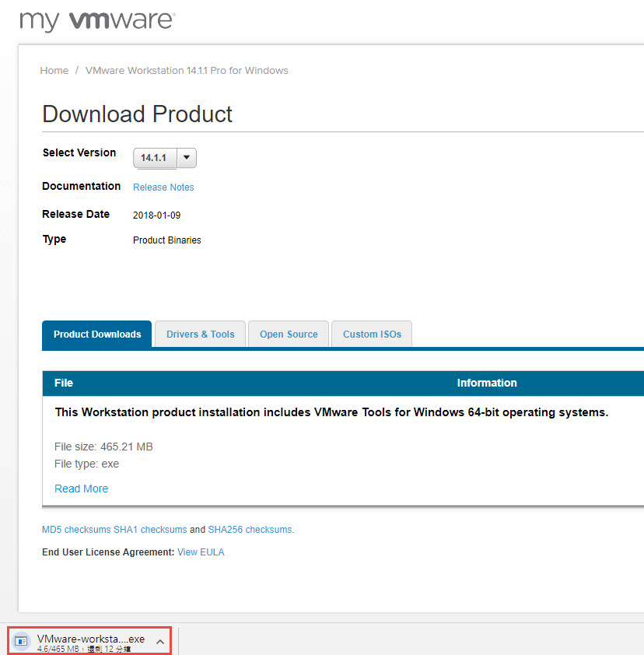Click File size: 465.21 MB text
The height and width of the screenshot is (655, 644).
[x=103, y=447]
